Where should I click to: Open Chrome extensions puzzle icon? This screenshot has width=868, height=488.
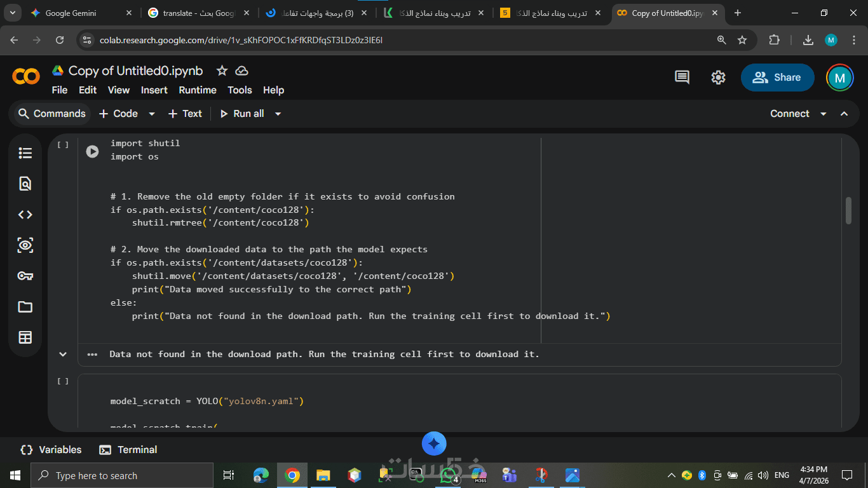[774, 40]
